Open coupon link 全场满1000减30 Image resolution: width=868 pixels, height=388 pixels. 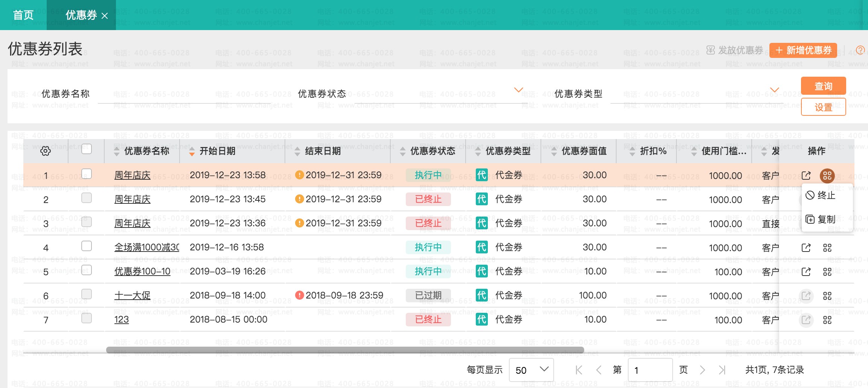tap(147, 247)
